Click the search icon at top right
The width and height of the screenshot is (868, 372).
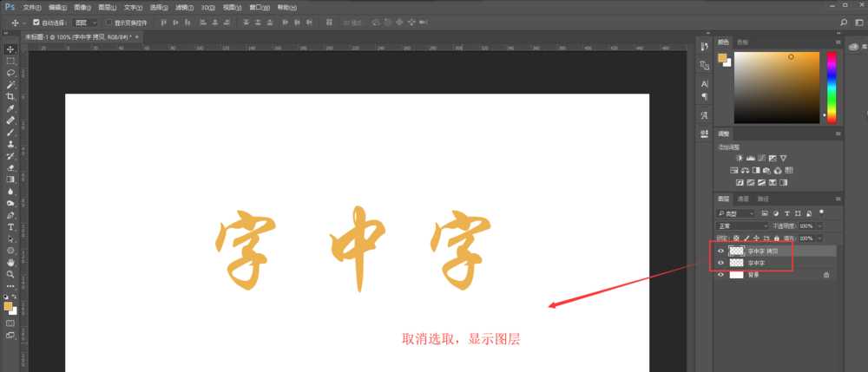(x=845, y=22)
